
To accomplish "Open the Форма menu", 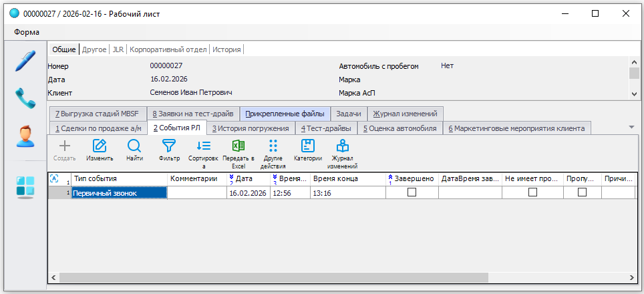I will click(x=27, y=32).
